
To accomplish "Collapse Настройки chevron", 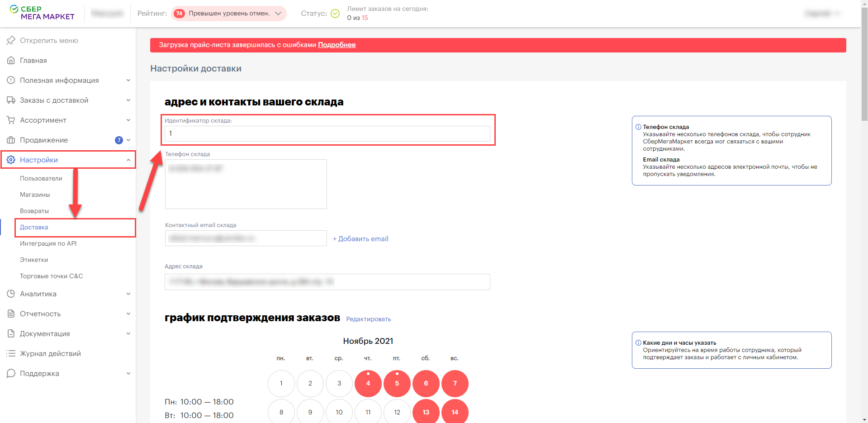I will coord(128,160).
